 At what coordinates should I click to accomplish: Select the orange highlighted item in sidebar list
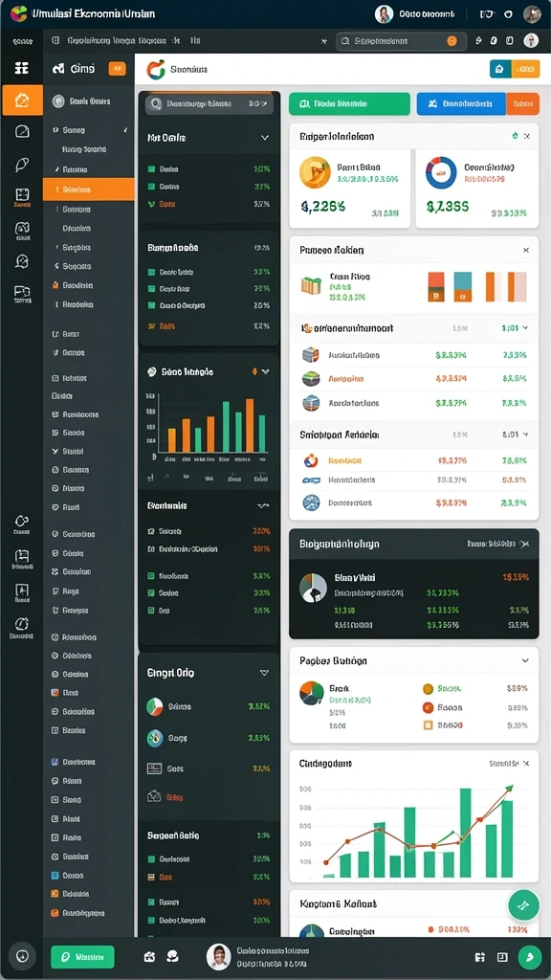point(89,189)
